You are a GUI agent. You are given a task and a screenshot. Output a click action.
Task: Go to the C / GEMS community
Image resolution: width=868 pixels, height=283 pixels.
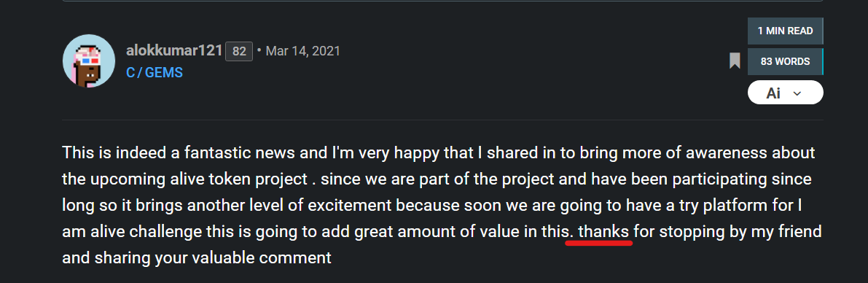(x=155, y=72)
